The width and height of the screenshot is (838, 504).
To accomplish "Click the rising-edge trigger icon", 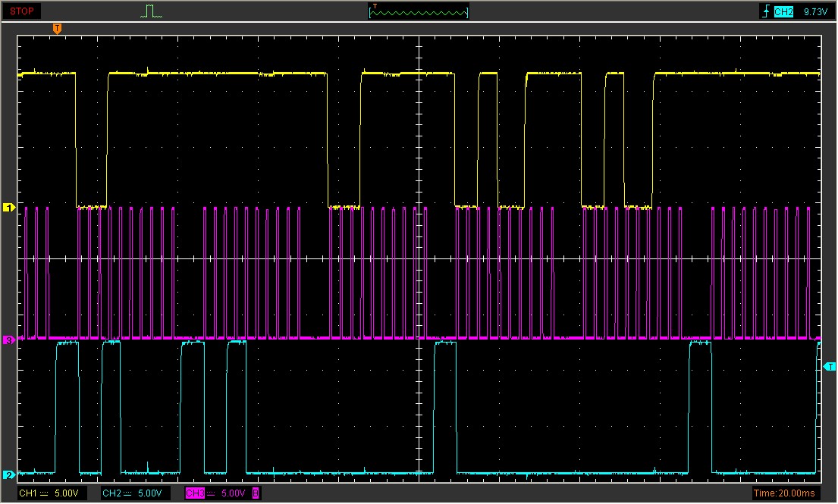I will pos(766,11).
